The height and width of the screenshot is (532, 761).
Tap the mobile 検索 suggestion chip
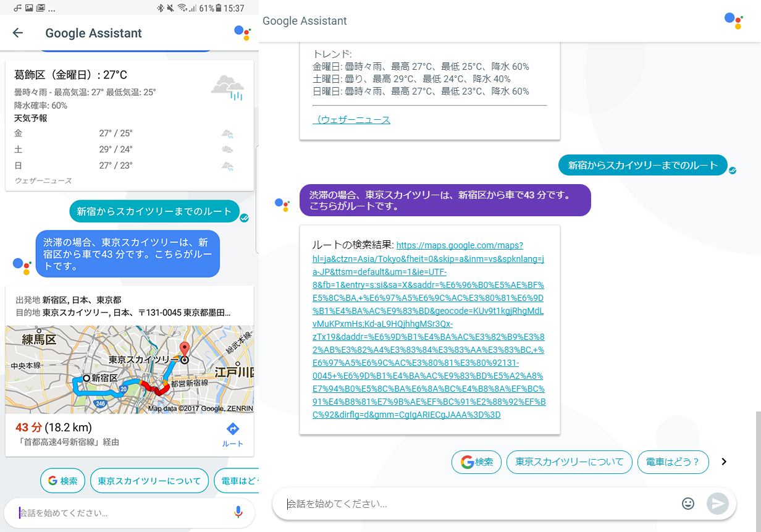[x=62, y=481]
